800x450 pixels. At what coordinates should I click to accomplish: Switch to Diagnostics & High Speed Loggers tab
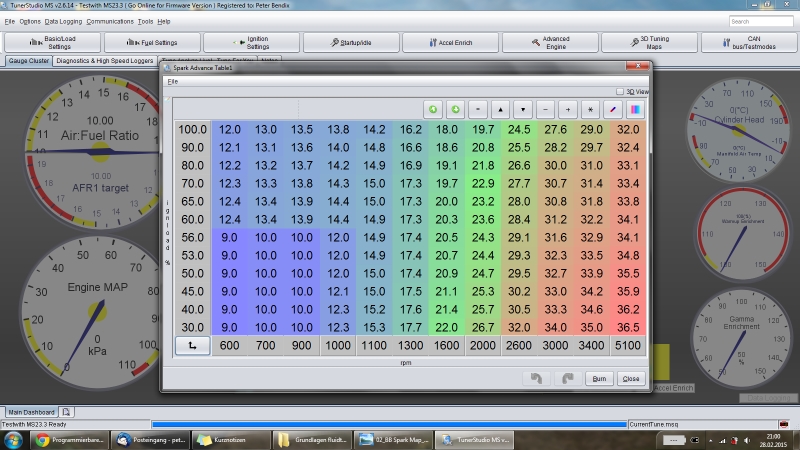tap(105, 61)
